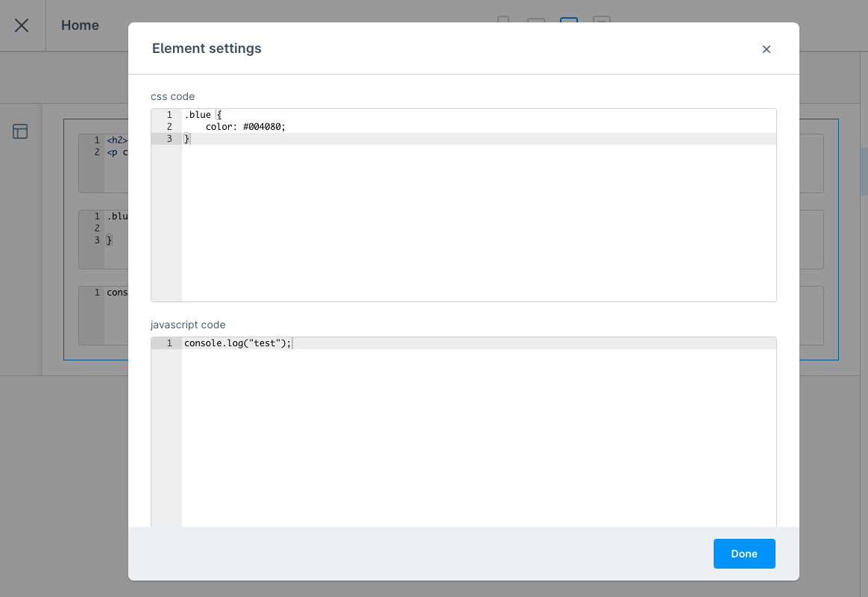Image resolution: width=868 pixels, height=597 pixels.
Task: Click the "javascript code" field label
Action: pyautogui.click(x=188, y=325)
